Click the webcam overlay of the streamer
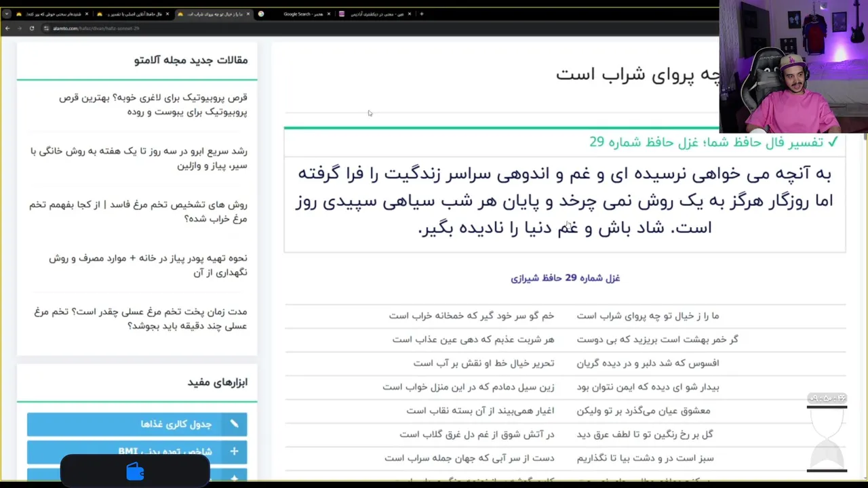This screenshot has height=488, width=868. click(793, 66)
